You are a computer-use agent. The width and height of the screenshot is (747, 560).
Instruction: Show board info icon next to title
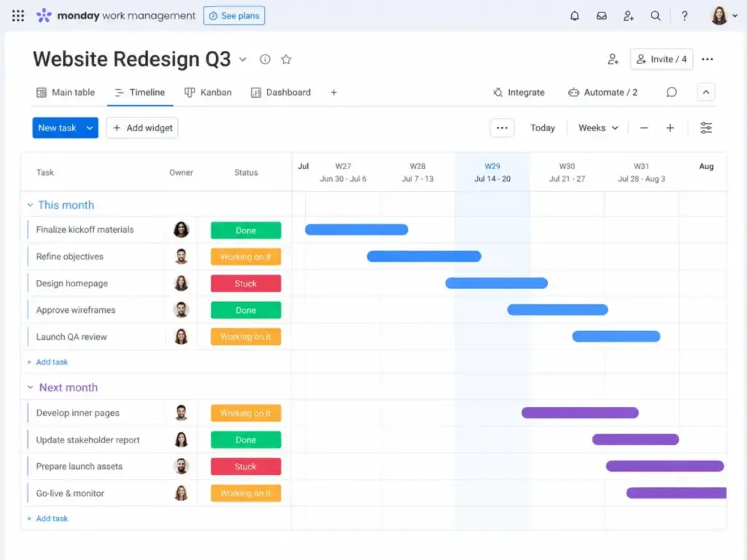[x=265, y=59]
